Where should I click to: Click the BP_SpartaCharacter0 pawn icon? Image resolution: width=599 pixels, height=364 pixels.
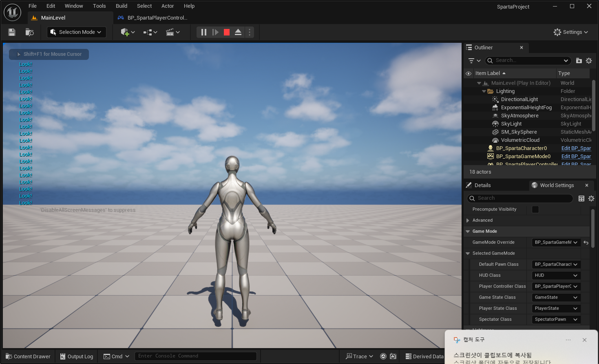pos(491,148)
